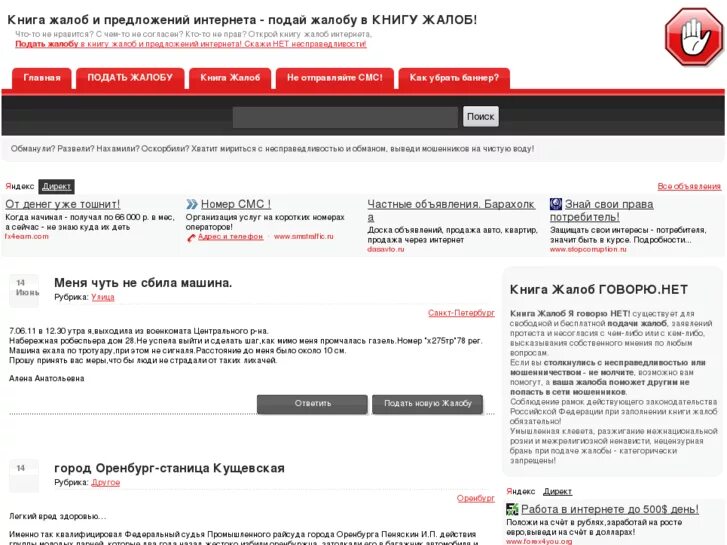Click the icon beside Работа в интернете ad

click(512, 509)
